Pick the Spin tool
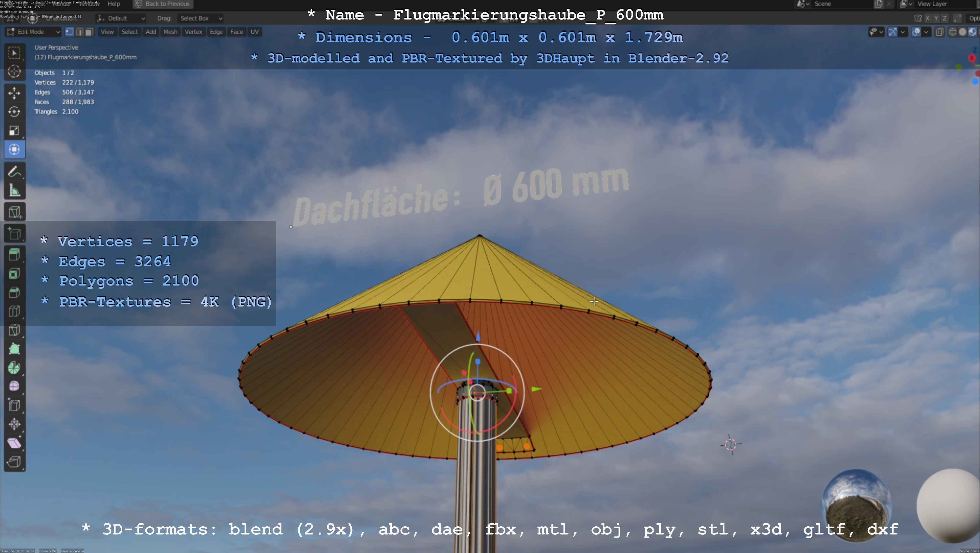 coord(14,368)
